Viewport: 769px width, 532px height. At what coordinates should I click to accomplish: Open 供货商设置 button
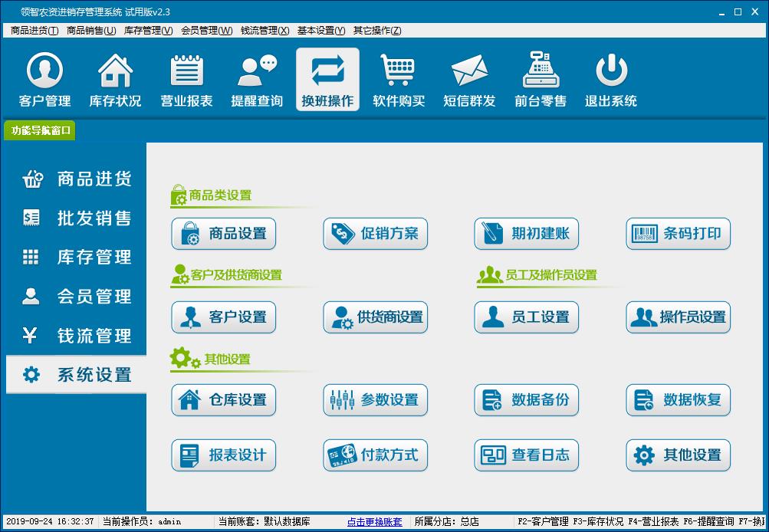[375, 317]
